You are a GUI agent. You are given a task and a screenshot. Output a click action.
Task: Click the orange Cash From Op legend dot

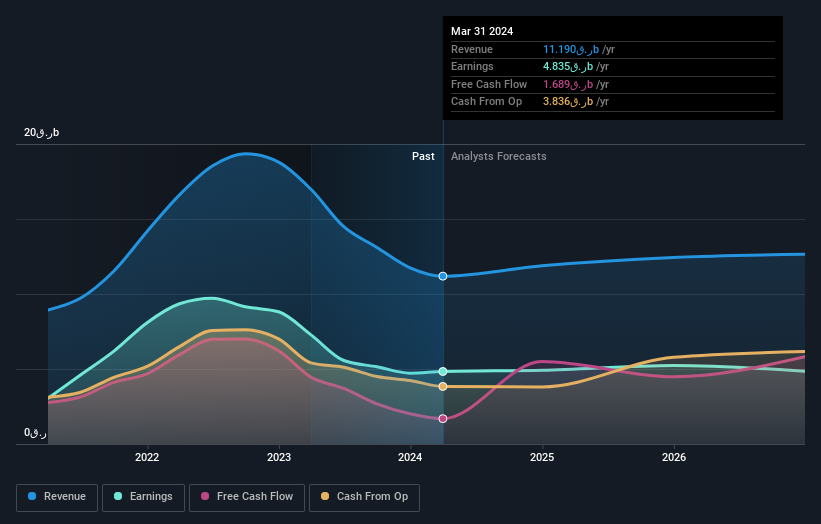pyautogui.click(x=325, y=496)
